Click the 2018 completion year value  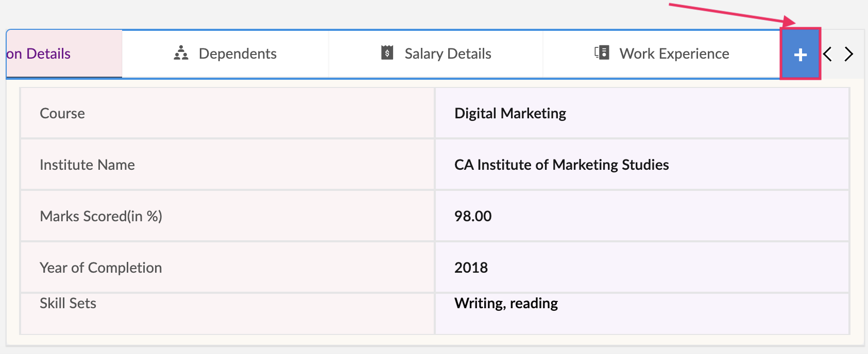click(x=471, y=268)
